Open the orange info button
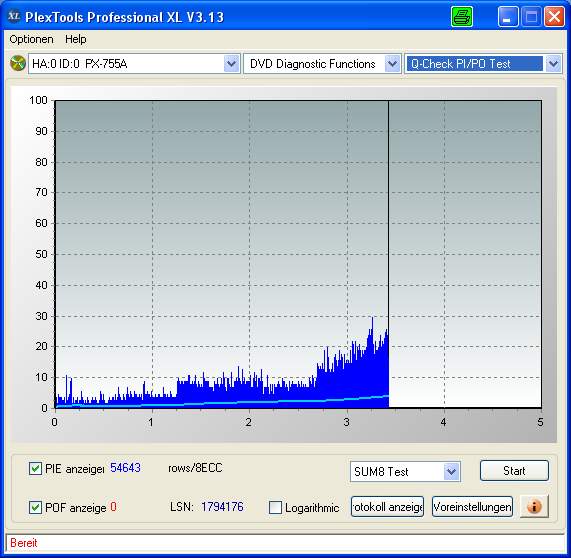The width and height of the screenshot is (571, 558). pyautogui.click(x=534, y=506)
